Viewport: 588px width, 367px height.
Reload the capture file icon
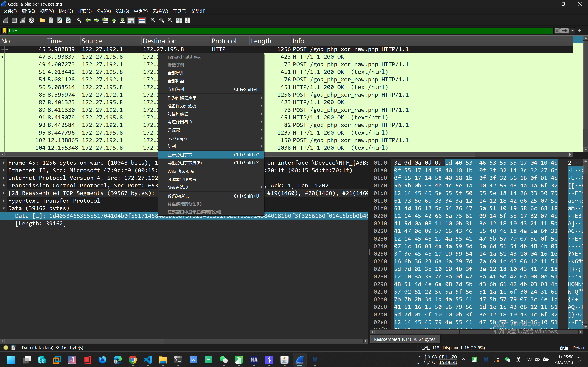pos(68,20)
